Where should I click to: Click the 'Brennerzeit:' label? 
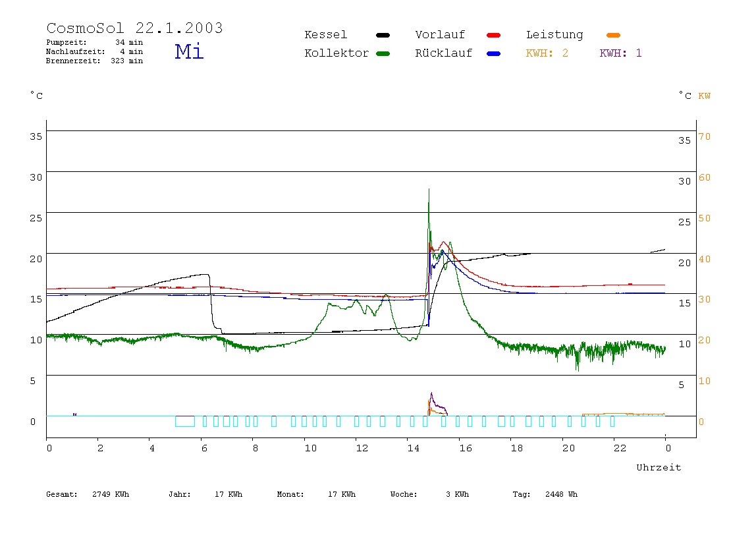coord(73,61)
